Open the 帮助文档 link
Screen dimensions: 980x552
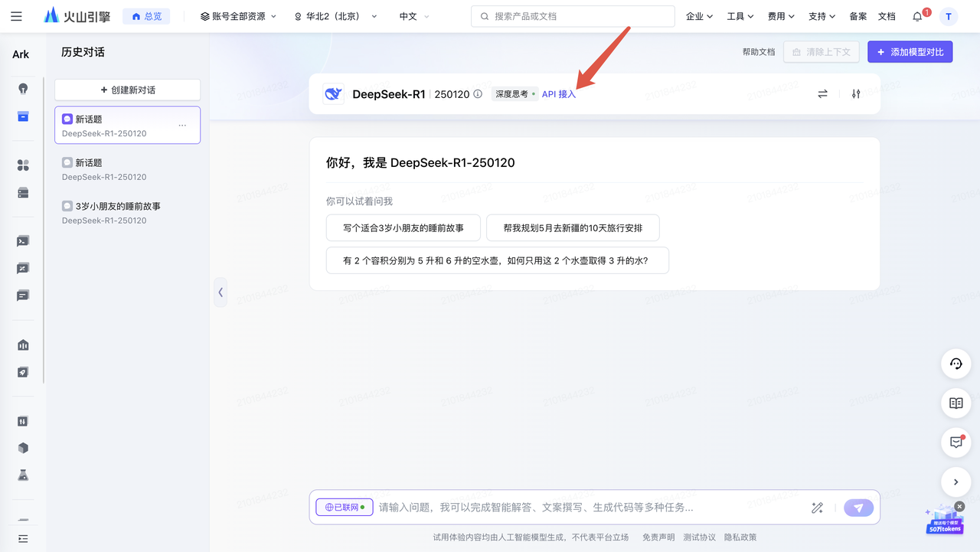point(759,52)
